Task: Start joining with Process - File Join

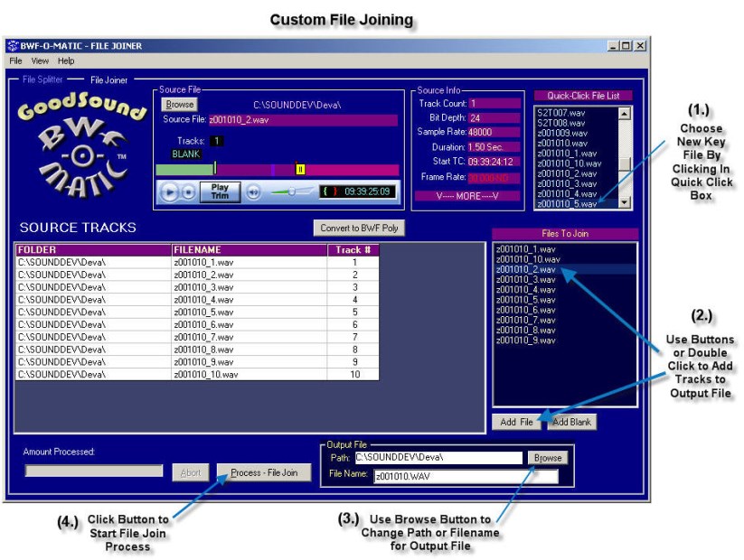Action: tap(264, 472)
